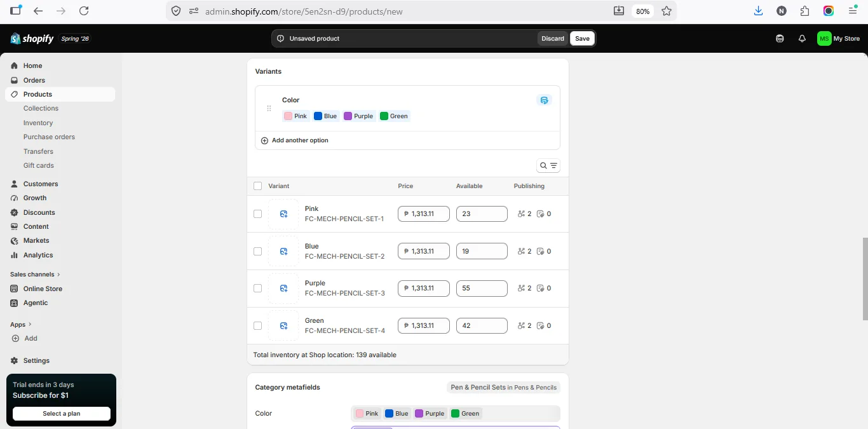
Task: Open Transfers submenu item
Action: click(x=38, y=151)
